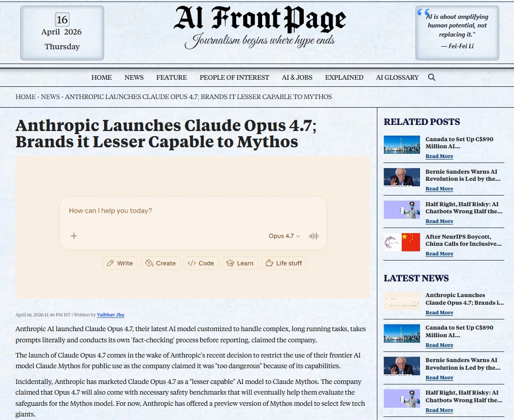Open Half Right, Half Risky title in Latest News
Image resolution: width=514 pixels, height=420 pixels.
pos(464,396)
